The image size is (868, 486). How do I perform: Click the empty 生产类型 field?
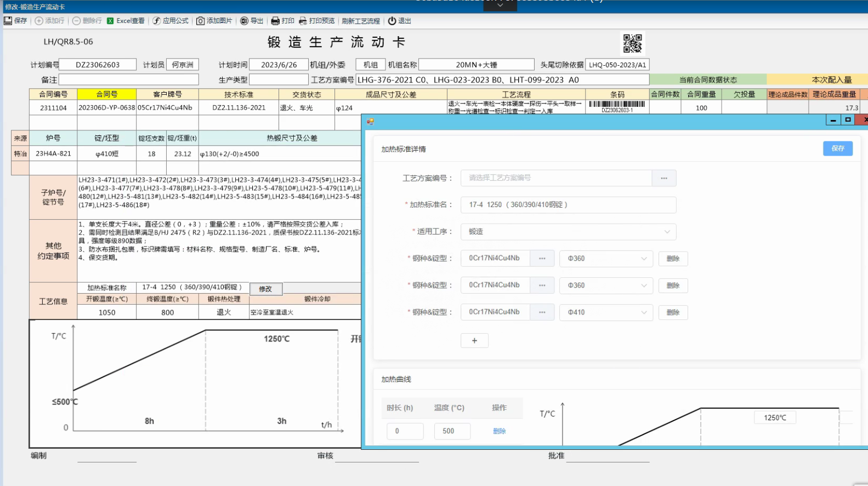[279, 80]
